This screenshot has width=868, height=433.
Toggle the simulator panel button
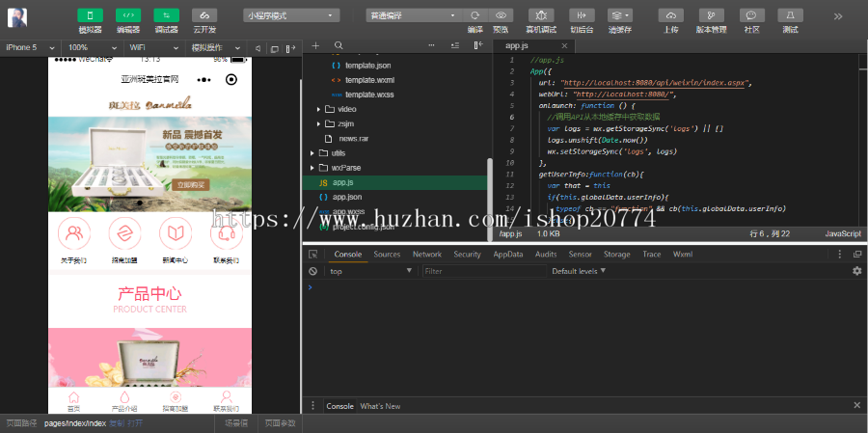point(90,15)
